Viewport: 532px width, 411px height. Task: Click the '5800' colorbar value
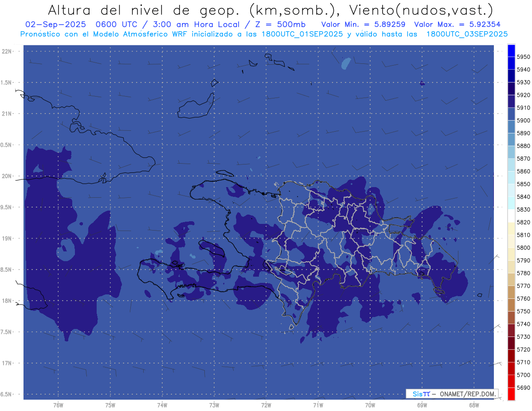[x=523, y=247]
